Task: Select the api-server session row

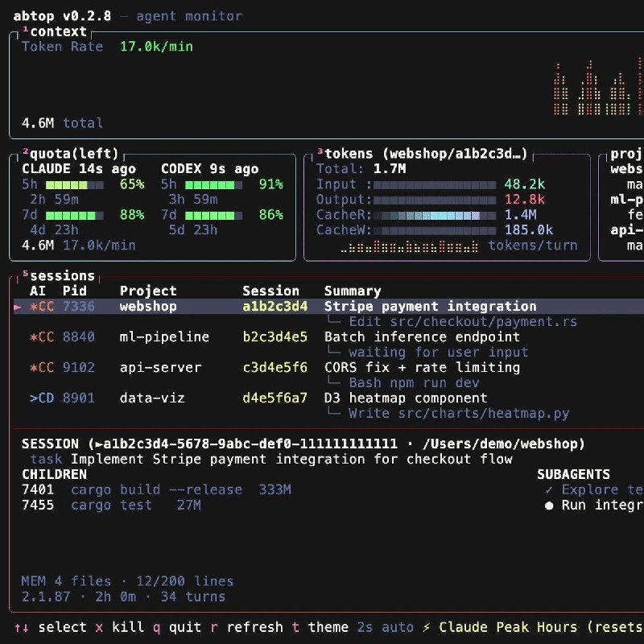Action: click(328, 368)
